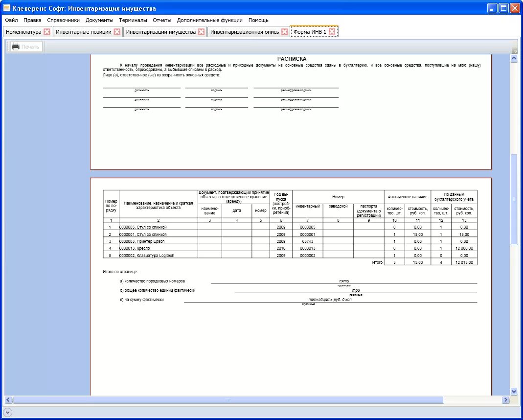Viewport: 523px width, 420px height.
Task: Click vertical scrollbar up arrow
Action: tap(514, 58)
